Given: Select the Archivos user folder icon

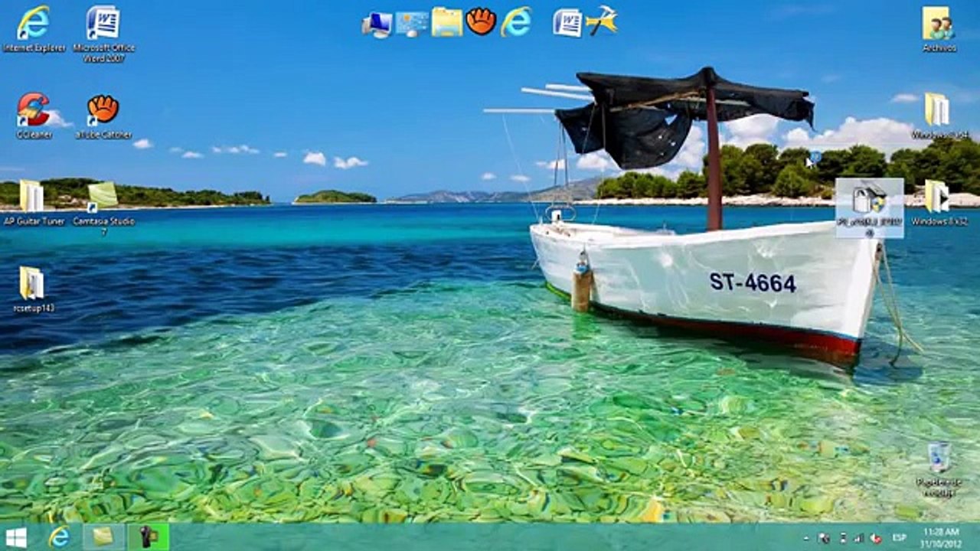Looking at the screenshot, I should point(939,29).
